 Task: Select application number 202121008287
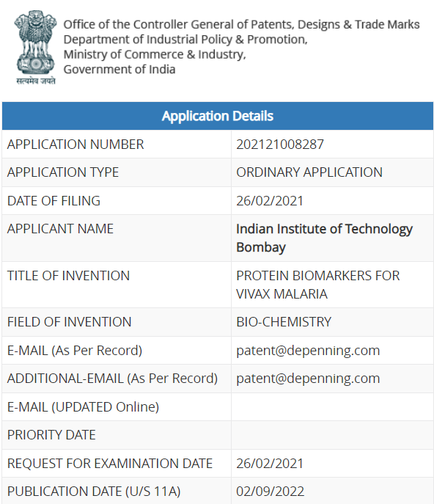(x=280, y=145)
